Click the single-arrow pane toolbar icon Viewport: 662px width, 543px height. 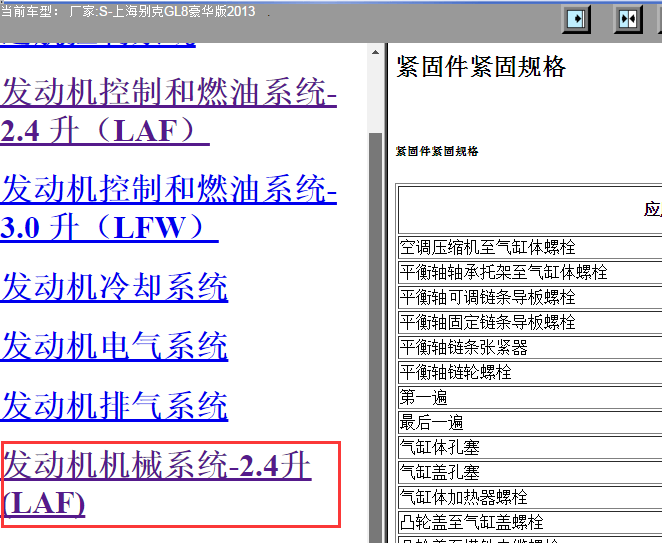click(x=576, y=19)
